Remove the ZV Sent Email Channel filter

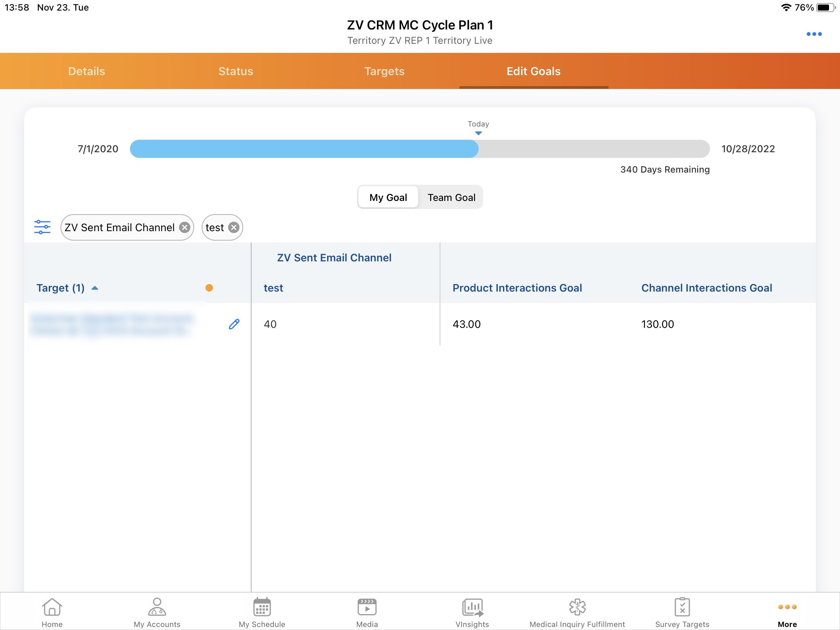pos(185,227)
